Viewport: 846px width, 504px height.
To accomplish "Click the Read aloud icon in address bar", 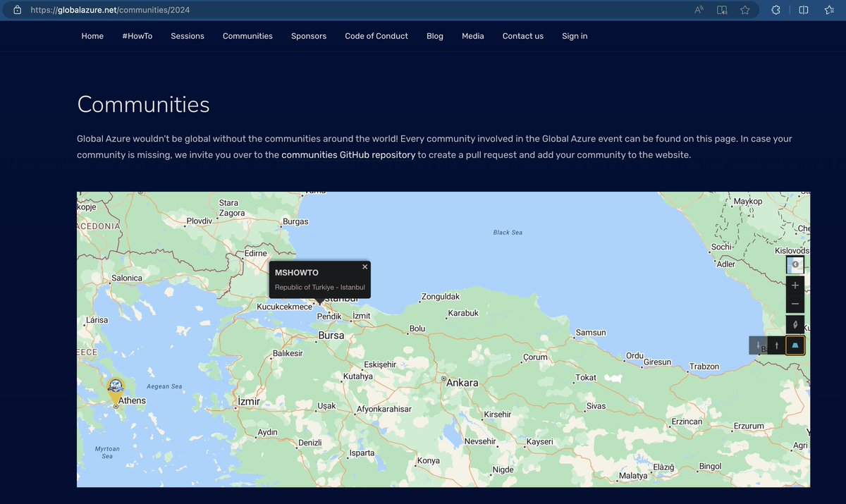I will [x=699, y=10].
